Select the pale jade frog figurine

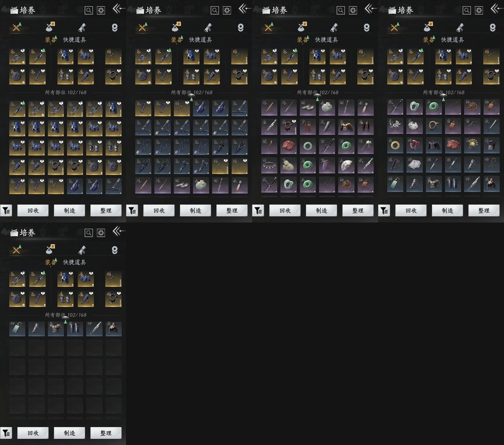(x=288, y=165)
